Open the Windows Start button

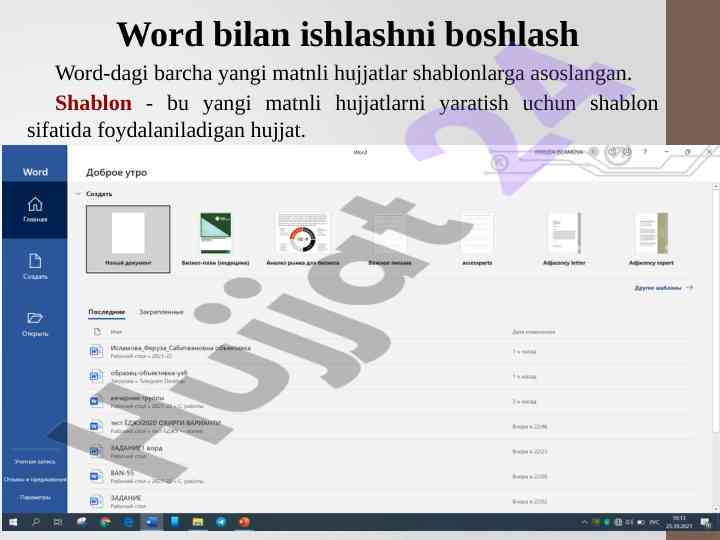click(x=13, y=522)
